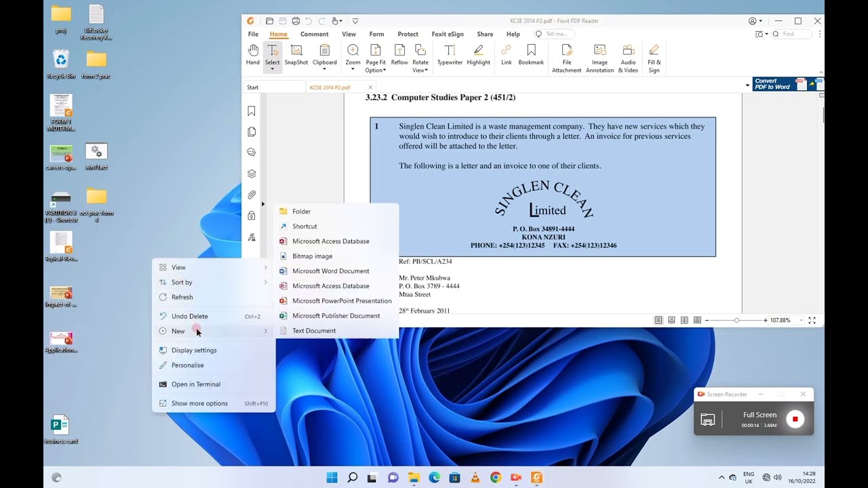Open the Security side panel
868x488 pixels.
[252, 216]
